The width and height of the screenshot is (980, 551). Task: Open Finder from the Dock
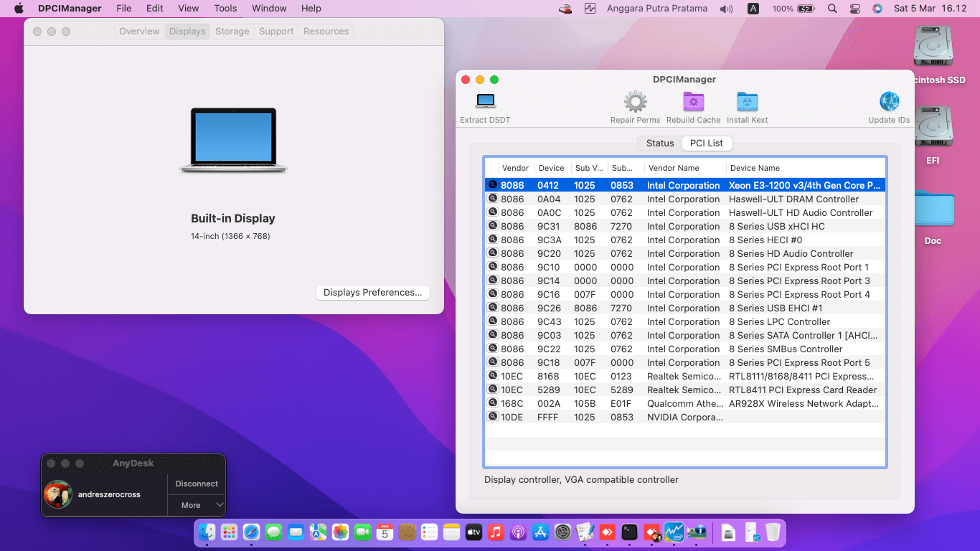pos(207,532)
